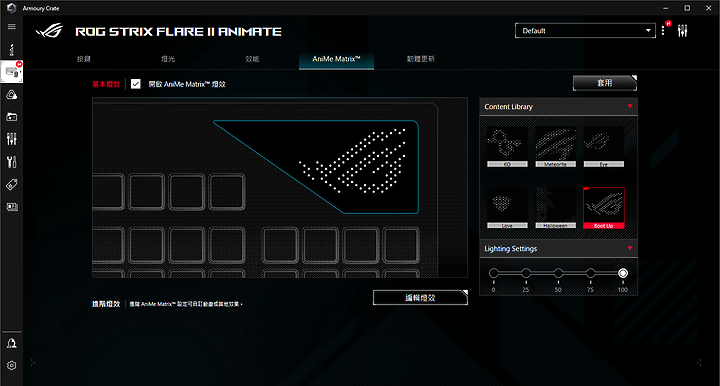The image size is (720, 386).
Task: Set brightness slider to 50
Action: tap(558, 273)
